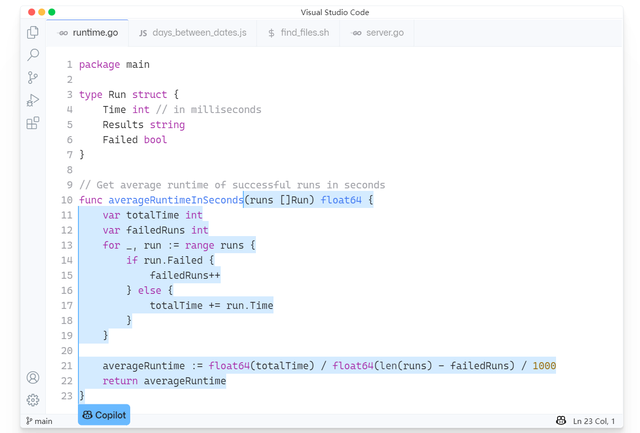Screen dimensions: 640x433
Task: Click line number 10 in the gutter
Action: 67,200
